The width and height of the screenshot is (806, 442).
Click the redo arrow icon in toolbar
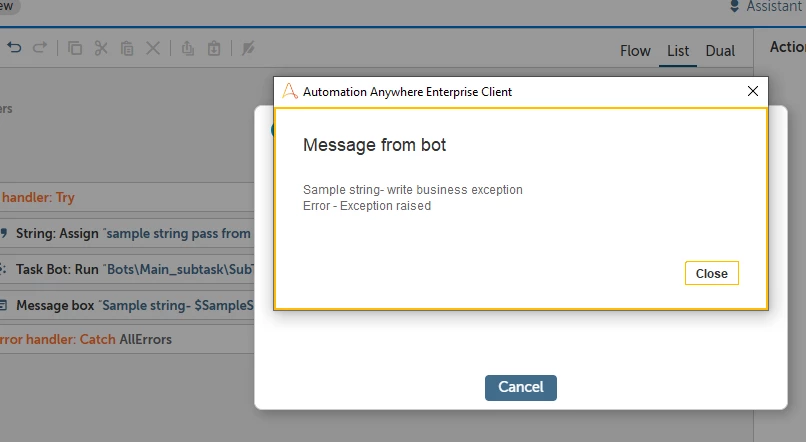[x=40, y=48]
